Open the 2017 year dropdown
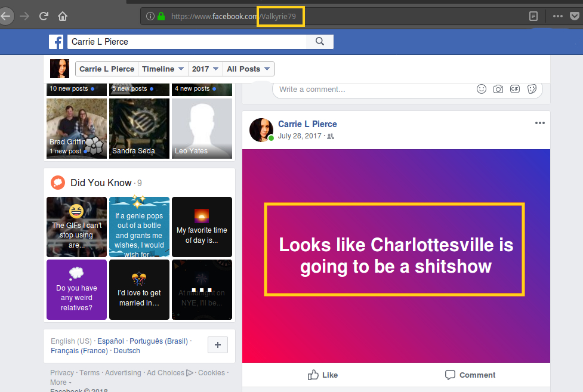The image size is (583, 392). pos(205,69)
